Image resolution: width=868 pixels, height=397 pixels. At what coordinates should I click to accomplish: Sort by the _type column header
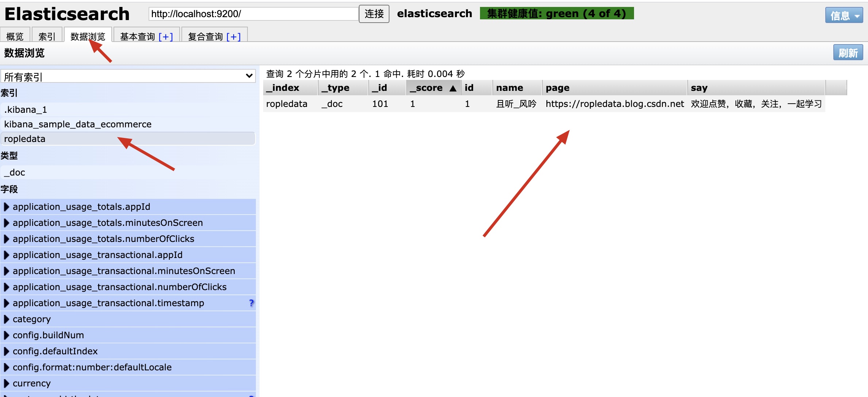click(343, 88)
